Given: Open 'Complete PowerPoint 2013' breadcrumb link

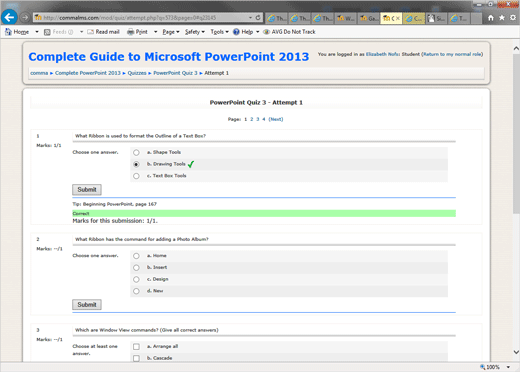Looking at the screenshot, I should [88, 73].
